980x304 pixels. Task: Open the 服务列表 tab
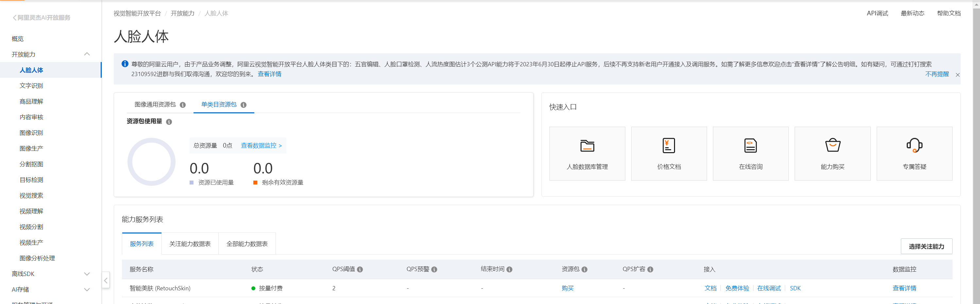[142, 244]
